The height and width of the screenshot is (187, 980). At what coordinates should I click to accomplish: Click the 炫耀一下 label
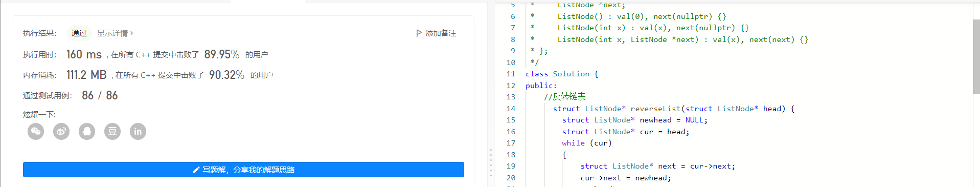(x=39, y=114)
